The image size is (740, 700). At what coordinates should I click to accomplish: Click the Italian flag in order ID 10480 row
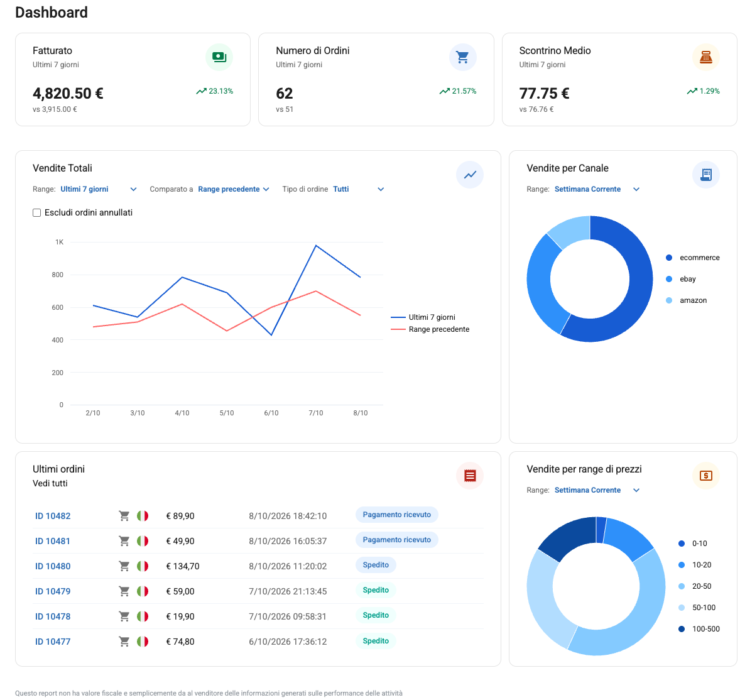click(x=143, y=566)
